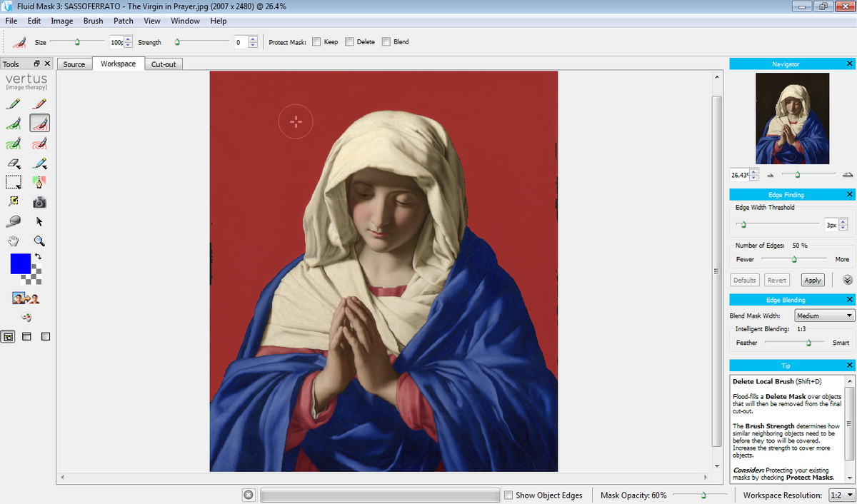Viewport: 857px width, 504px height.
Task: Select the highlighted Delete Local Brush tool
Action: pyautogui.click(x=40, y=124)
